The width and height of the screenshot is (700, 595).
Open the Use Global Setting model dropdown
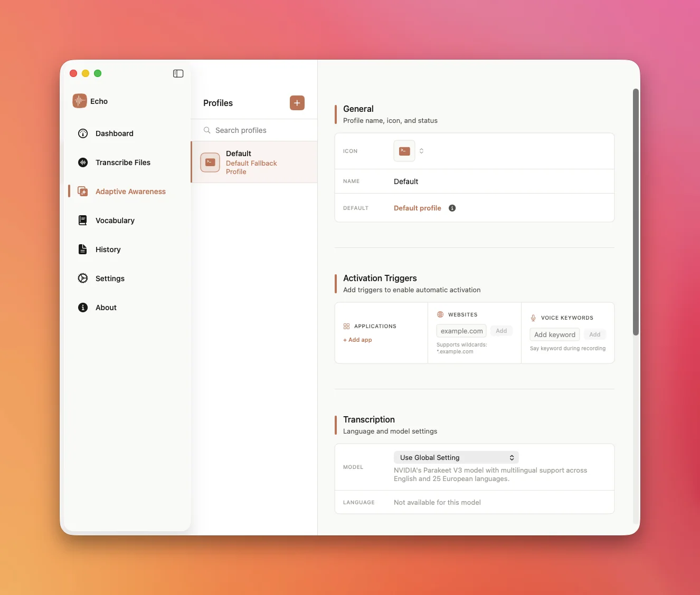[456, 457]
